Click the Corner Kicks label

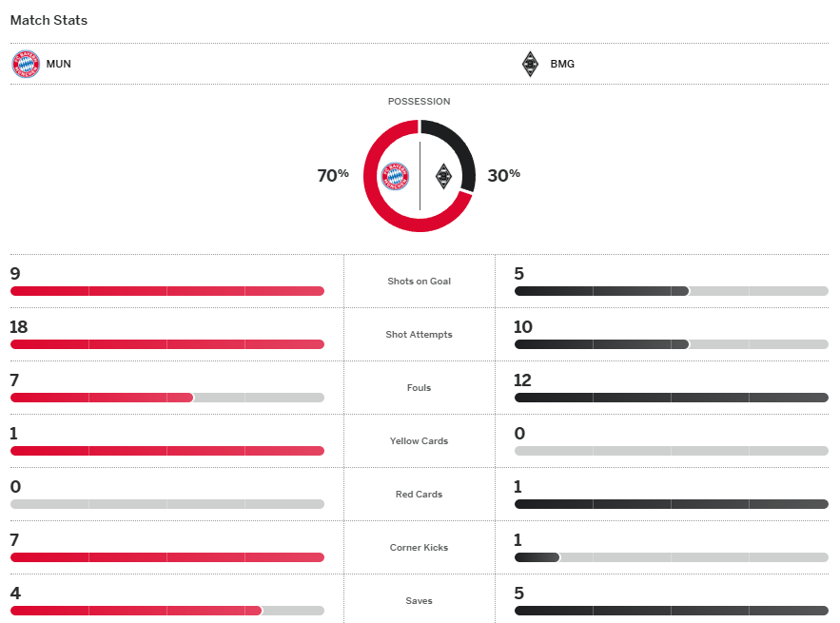(x=420, y=548)
